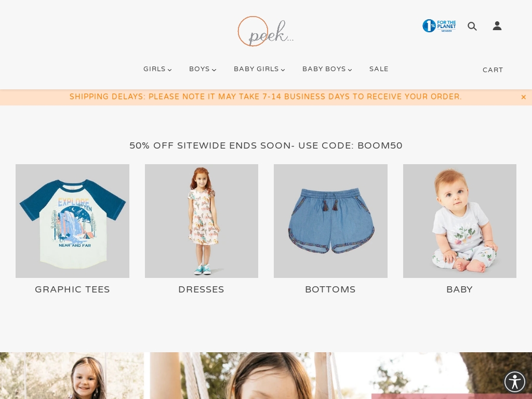
Task: Open the Sale menu item
Action: pyautogui.click(x=379, y=69)
